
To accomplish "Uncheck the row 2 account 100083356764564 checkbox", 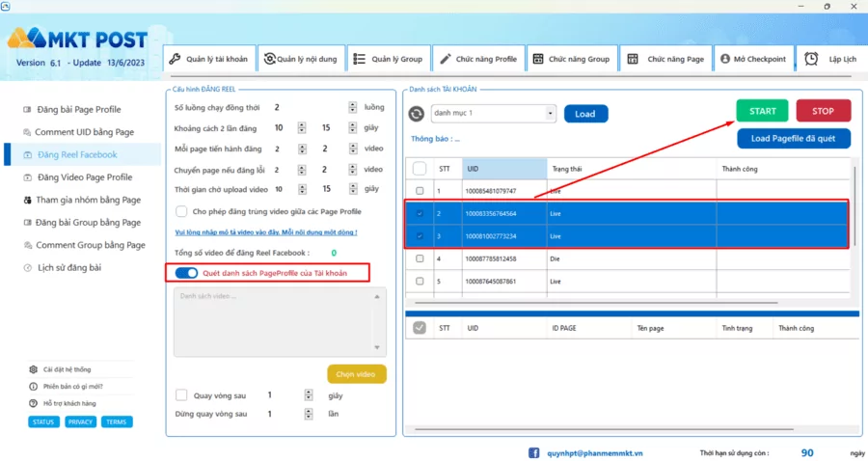I will tap(420, 213).
